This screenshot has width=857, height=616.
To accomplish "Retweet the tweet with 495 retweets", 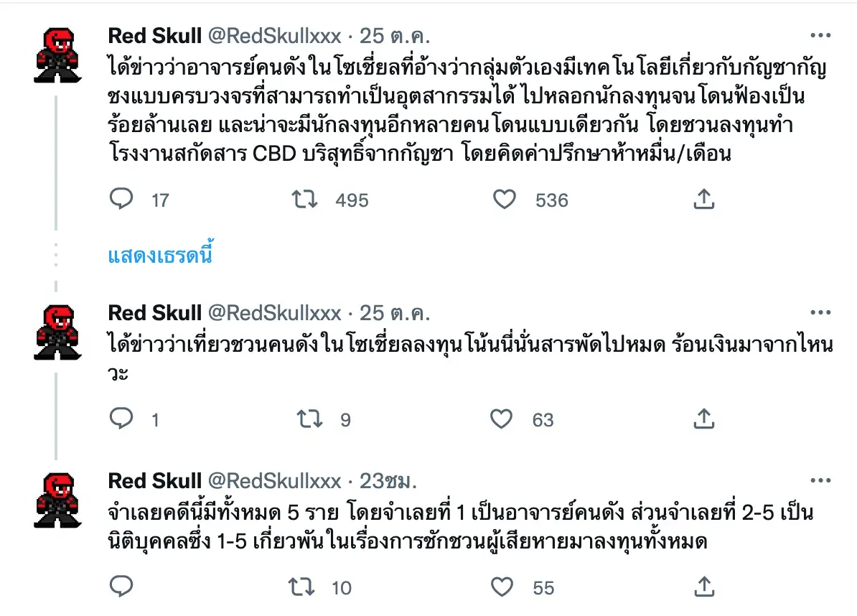I will coord(305,199).
